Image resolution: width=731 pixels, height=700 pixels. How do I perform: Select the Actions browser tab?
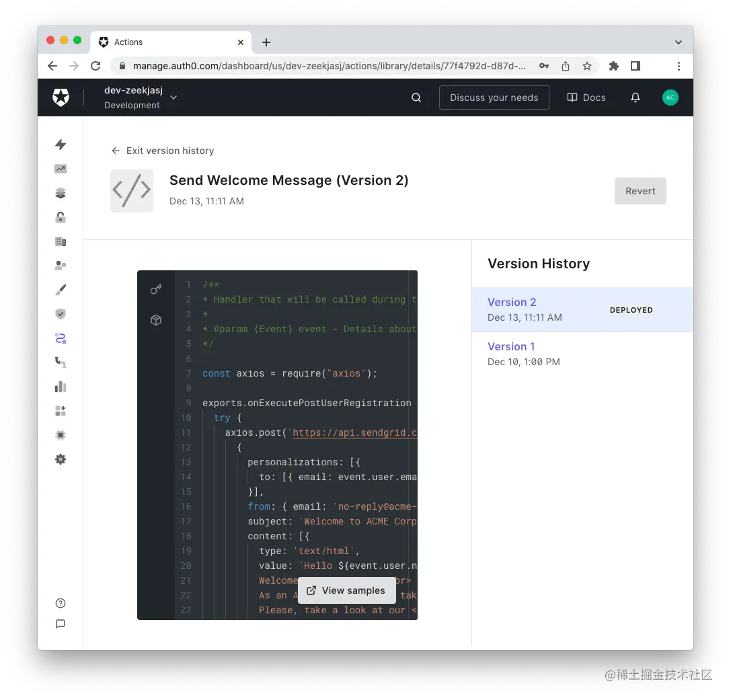click(171, 42)
